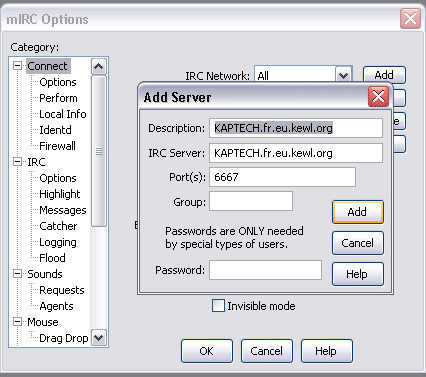426x377 pixels.
Task: Click category list scroll down arrow
Action: (99, 337)
